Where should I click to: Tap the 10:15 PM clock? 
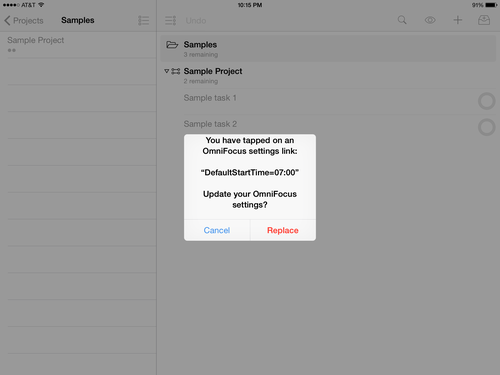point(250,5)
